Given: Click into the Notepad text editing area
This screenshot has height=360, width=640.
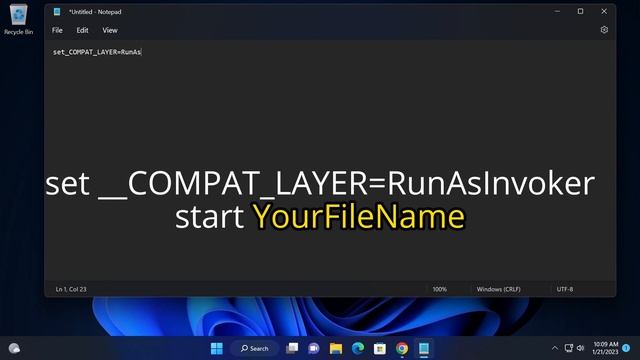Looking at the screenshot, I should [330, 160].
